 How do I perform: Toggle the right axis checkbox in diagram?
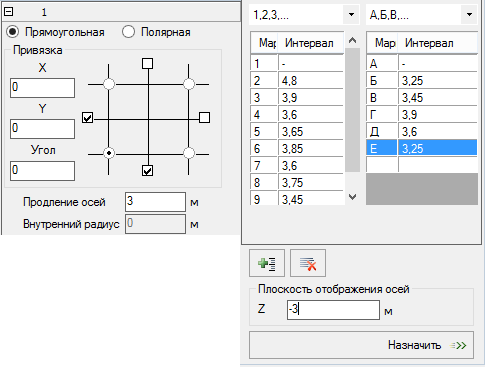click(x=204, y=117)
